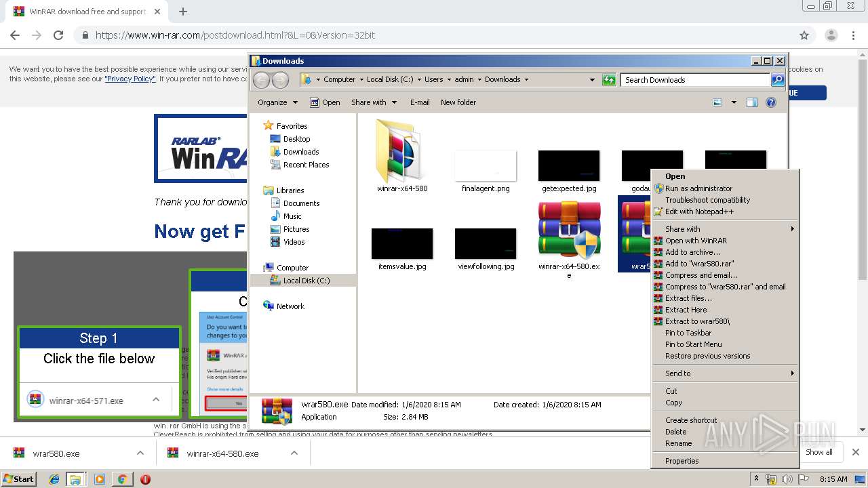Click Open in Explorer toolbar
Viewport: 868px width, 488px height.
[325, 102]
